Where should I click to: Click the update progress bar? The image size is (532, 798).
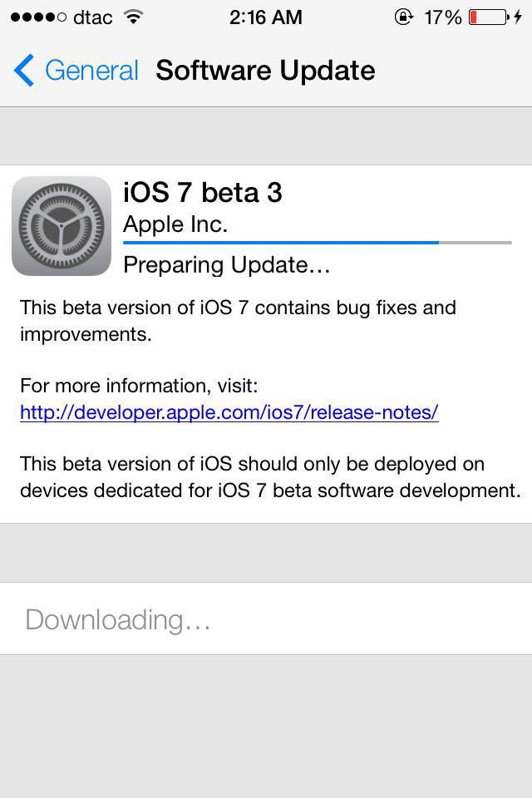[318, 243]
